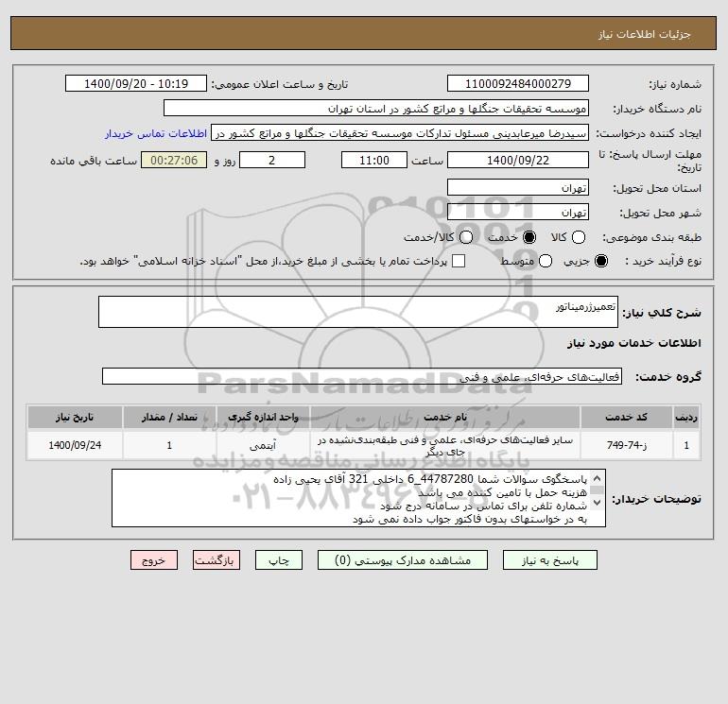This screenshot has height=704, width=728.
Task: Click the announcement date field 1400/09/20 - 10:19
Action: point(136,83)
